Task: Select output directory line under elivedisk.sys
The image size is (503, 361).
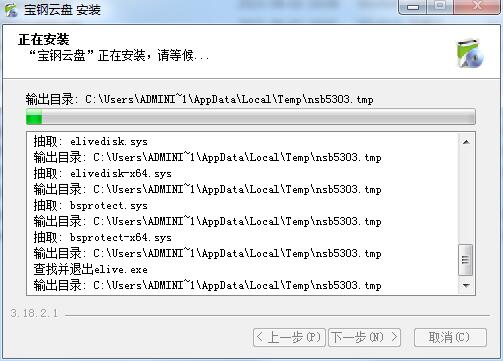Action: (x=207, y=158)
